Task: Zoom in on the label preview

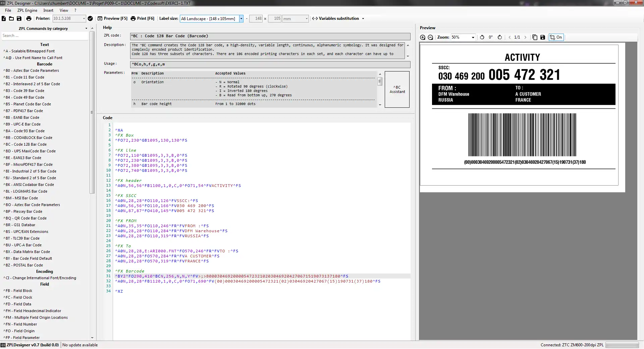Action: point(423,37)
